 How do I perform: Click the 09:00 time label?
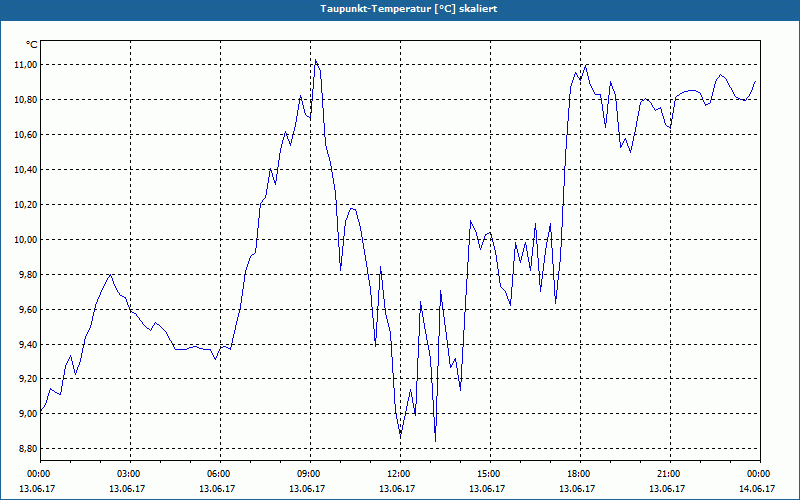click(x=310, y=474)
